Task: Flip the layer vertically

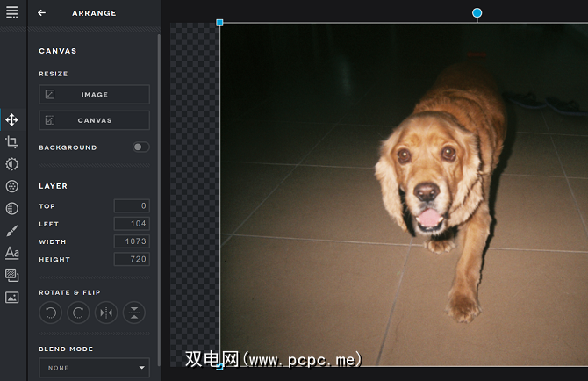Action: (x=133, y=312)
